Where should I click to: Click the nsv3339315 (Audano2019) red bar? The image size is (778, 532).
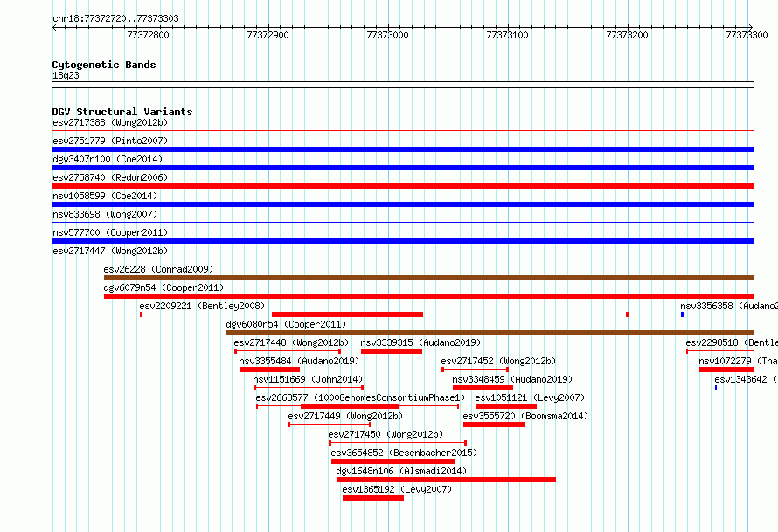point(392,351)
